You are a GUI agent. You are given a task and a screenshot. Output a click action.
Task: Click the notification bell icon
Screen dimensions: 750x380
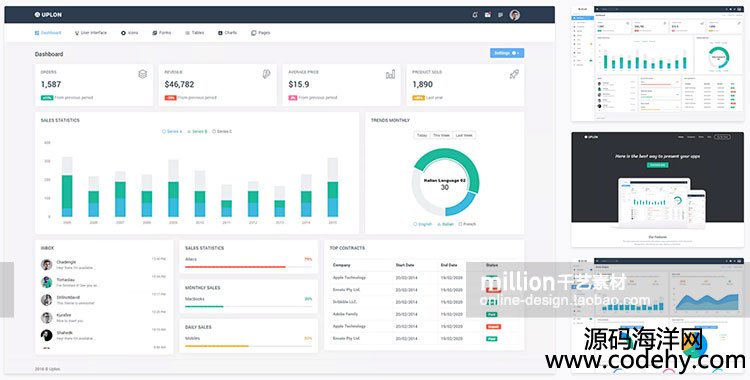coord(474,15)
